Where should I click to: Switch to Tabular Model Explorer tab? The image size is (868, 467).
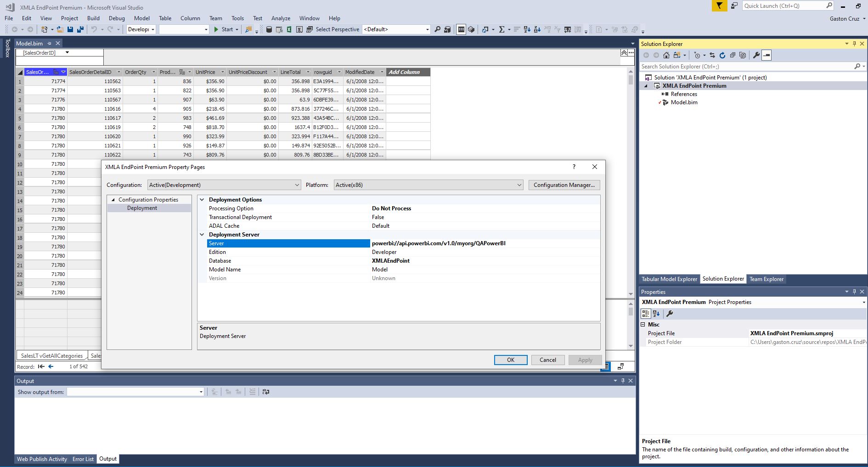click(669, 279)
